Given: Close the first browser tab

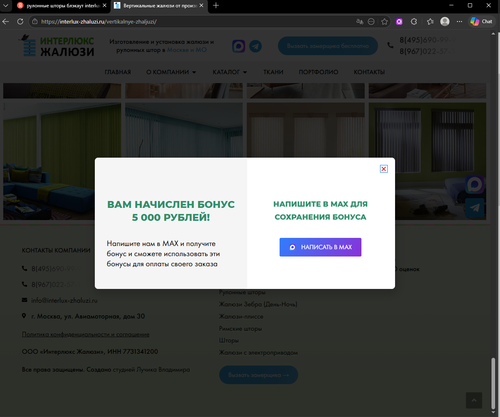Looking at the screenshot, I should click(x=104, y=6).
